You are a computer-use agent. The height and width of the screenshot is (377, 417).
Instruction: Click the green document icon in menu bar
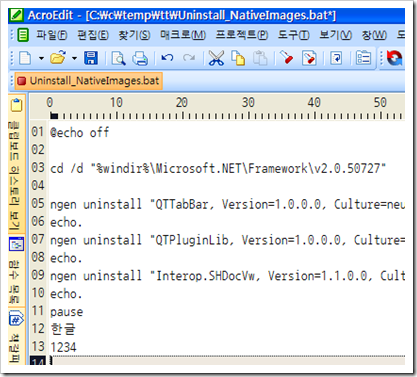pyautogui.click(x=23, y=35)
